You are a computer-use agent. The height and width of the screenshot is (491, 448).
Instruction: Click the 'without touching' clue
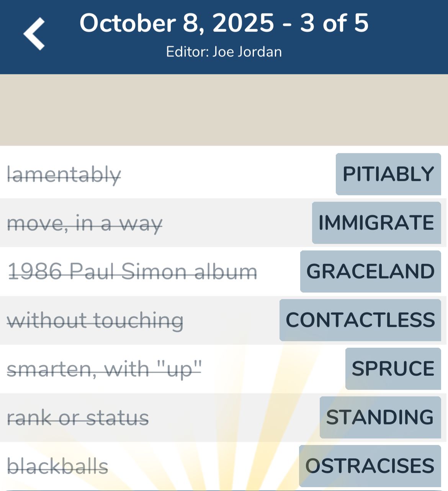95,321
